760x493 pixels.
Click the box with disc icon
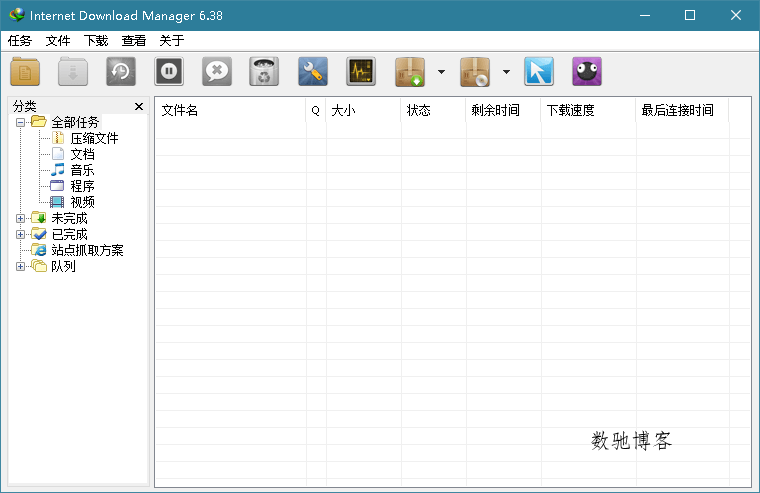pos(475,72)
